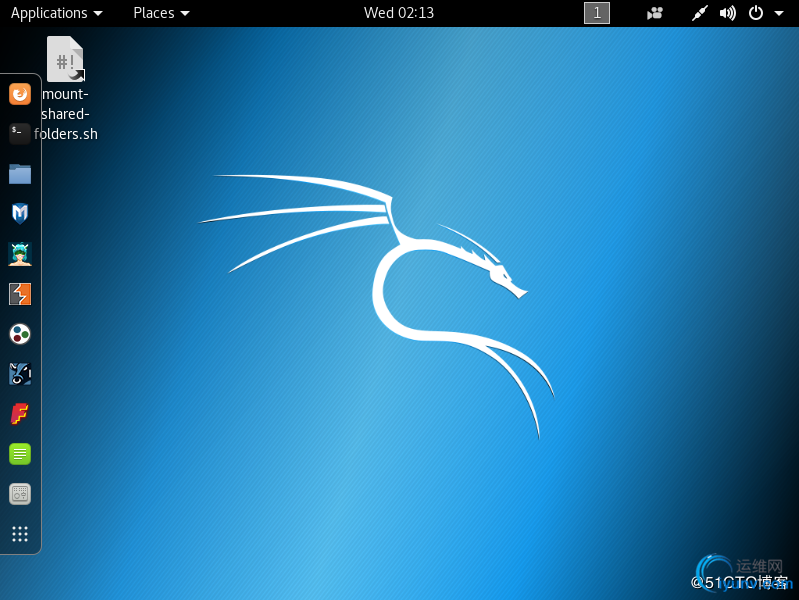This screenshot has height=600, width=799.
Task: Open the Places menu
Action: 161,13
